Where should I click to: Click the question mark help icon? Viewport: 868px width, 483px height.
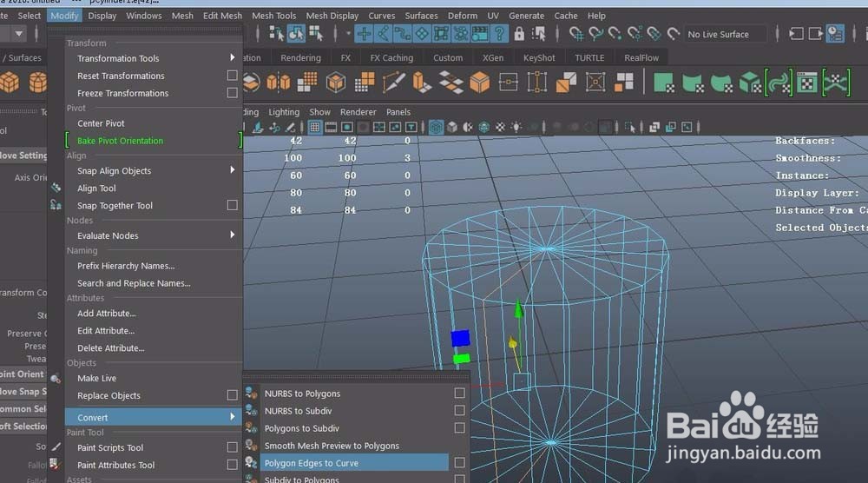499,34
